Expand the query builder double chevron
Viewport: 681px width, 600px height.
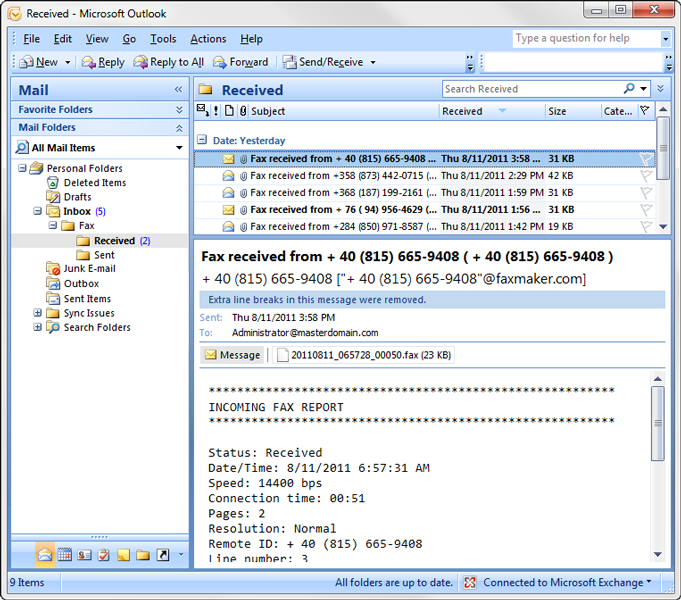pos(661,89)
